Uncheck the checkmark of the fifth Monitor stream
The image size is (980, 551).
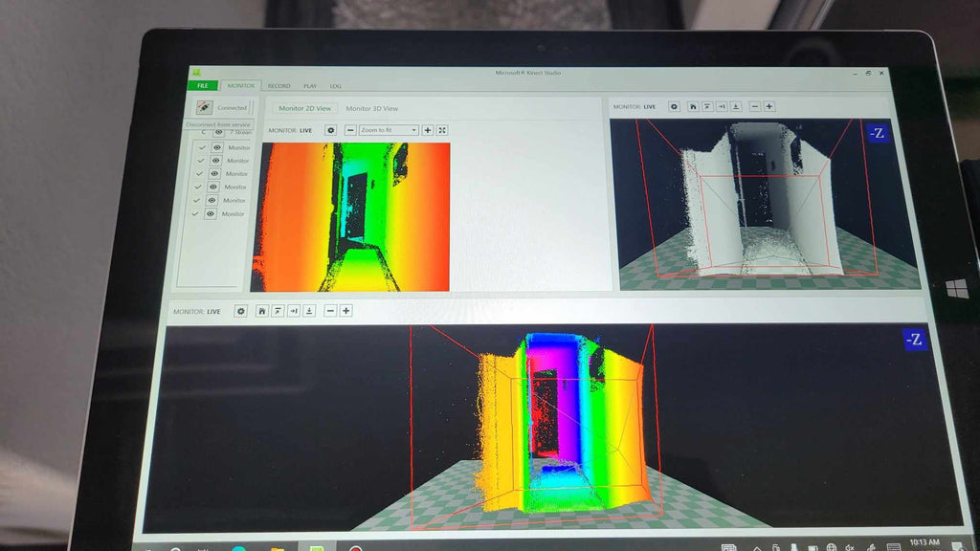[x=197, y=201]
